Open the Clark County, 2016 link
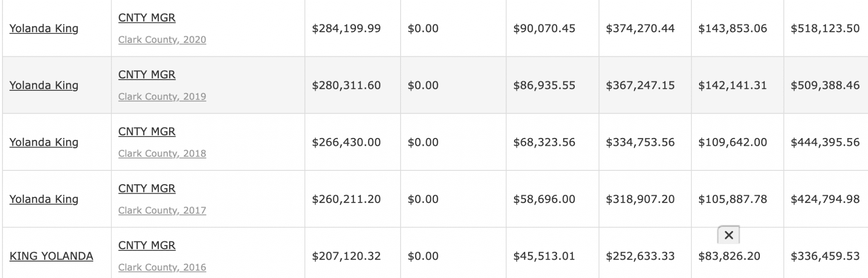868x278 pixels. (162, 267)
